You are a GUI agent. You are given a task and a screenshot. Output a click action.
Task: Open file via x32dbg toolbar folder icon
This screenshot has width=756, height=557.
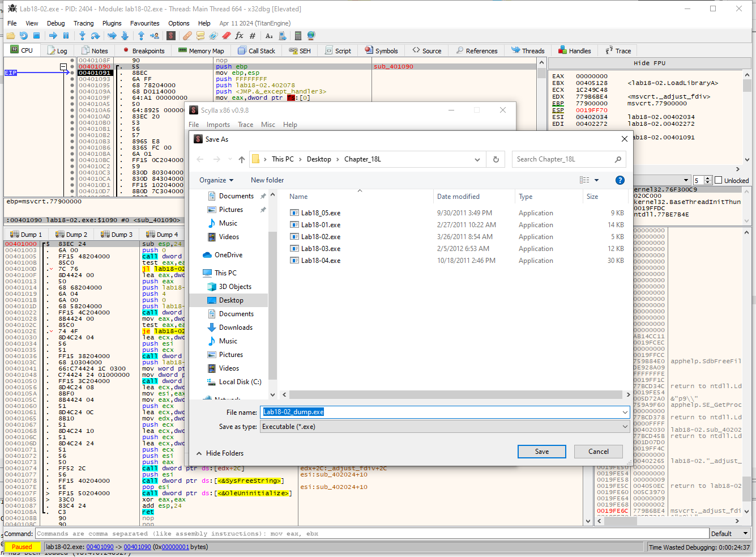pyautogui.click(x=10, y=36)
